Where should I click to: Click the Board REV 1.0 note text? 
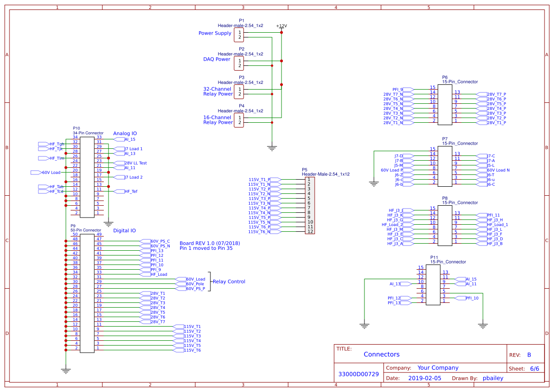pos(209,243)
